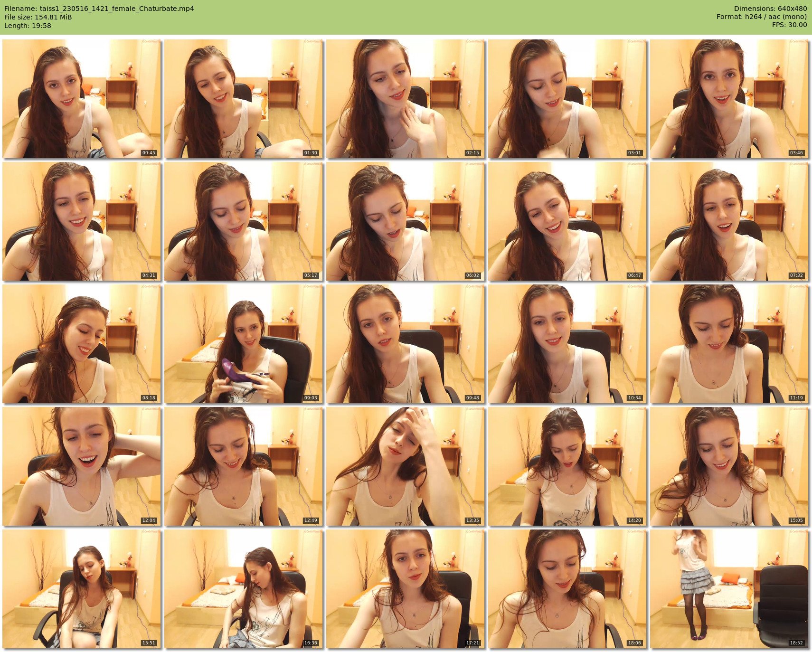This screenshot has height=652, width=812.
Task: Click the frame labeled 03:46
Action: (x=729, y=99)
